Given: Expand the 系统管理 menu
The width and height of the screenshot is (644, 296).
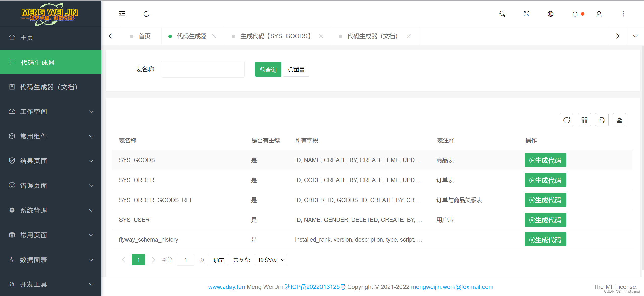Looking at the screenshot, I should [x=33, y=210].
